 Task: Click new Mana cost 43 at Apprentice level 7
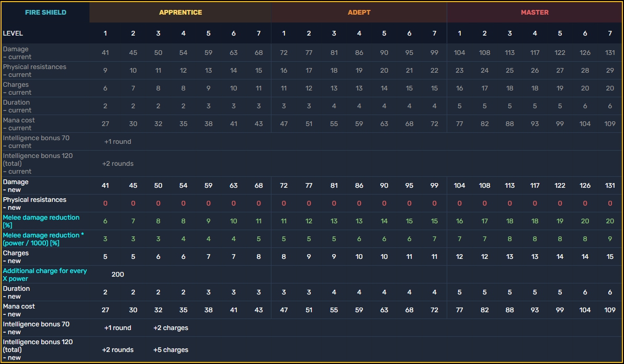[259, 310]
